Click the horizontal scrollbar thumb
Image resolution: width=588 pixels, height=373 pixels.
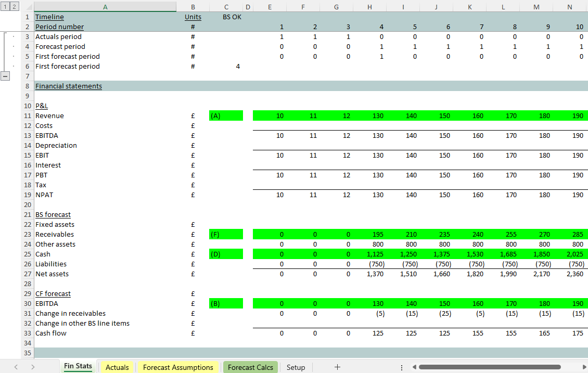pyautogui.click(x=489, y=367)
